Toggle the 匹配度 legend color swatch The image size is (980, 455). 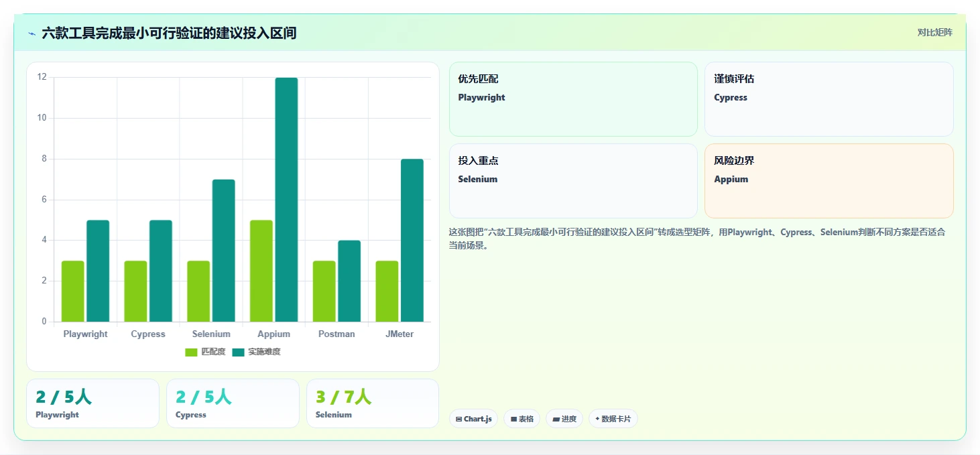point(192,352)
